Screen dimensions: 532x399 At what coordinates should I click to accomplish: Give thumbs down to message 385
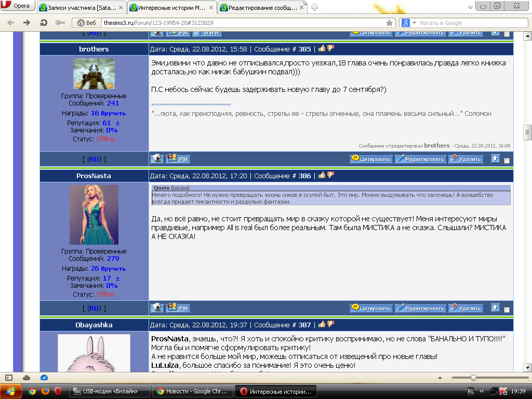click(x=330, y=48)
